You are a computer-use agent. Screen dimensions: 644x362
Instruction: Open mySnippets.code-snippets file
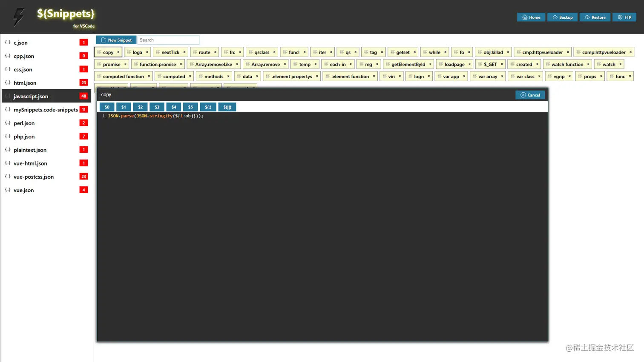click(x=46, y=109)
